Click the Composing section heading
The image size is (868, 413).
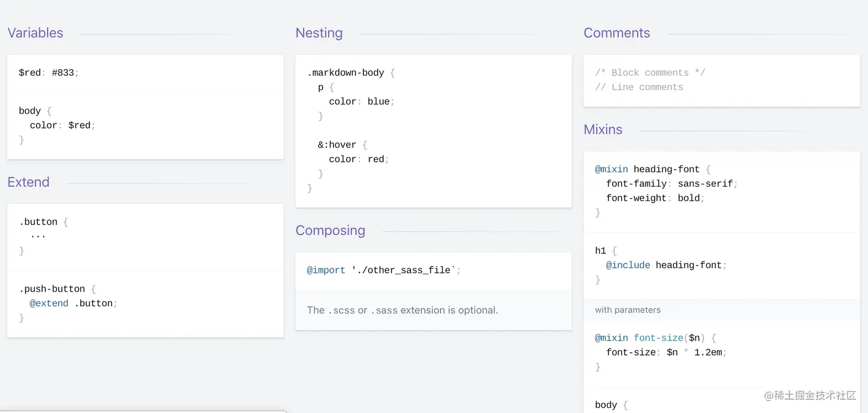(330, 230)
